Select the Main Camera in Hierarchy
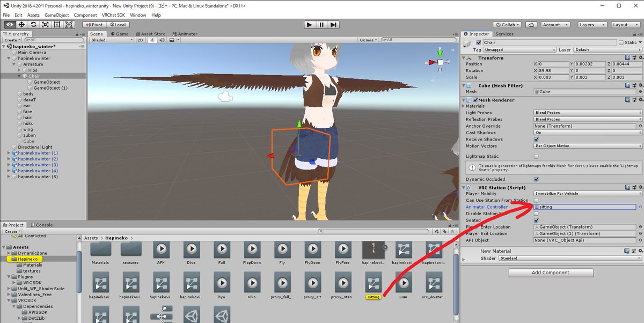This screenshot has width=644, height=323. (x=32, y=53)
